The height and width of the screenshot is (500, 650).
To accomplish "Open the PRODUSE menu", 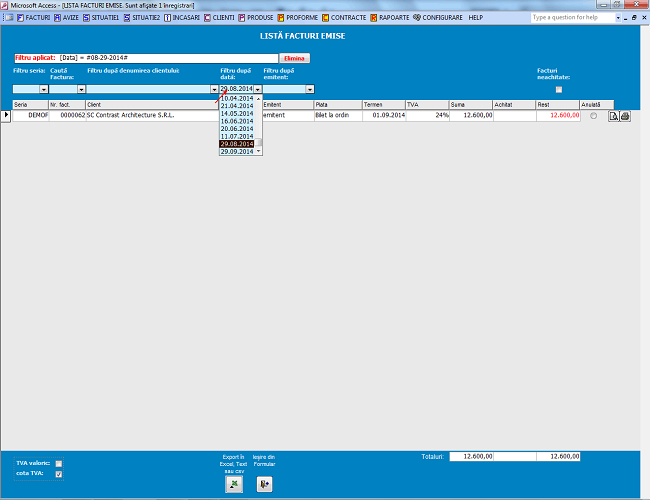I will coord(256,18).
